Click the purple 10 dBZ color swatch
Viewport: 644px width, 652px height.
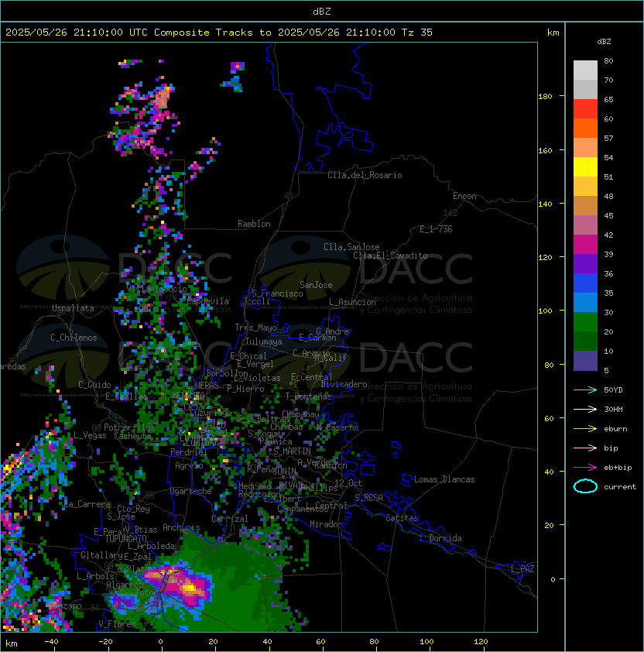585,361
